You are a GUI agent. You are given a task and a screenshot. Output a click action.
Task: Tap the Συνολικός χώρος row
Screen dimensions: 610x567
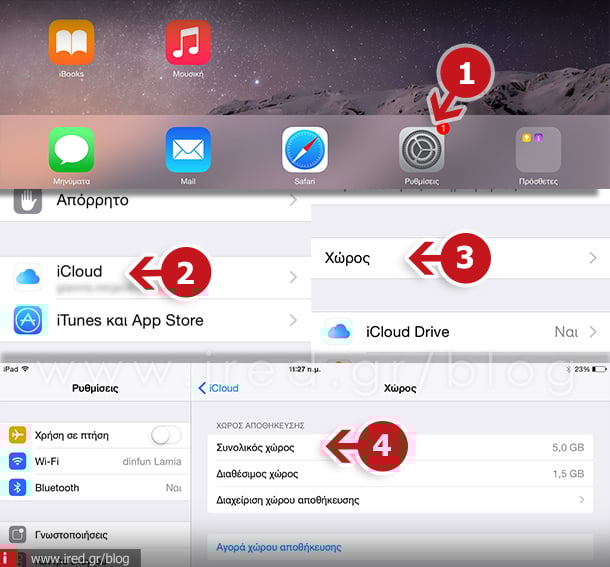pos(400,448)
